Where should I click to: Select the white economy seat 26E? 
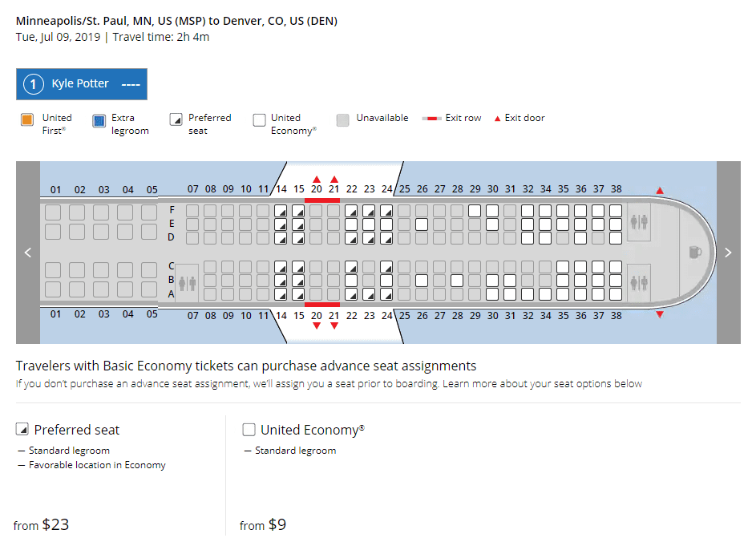[422, 224]
